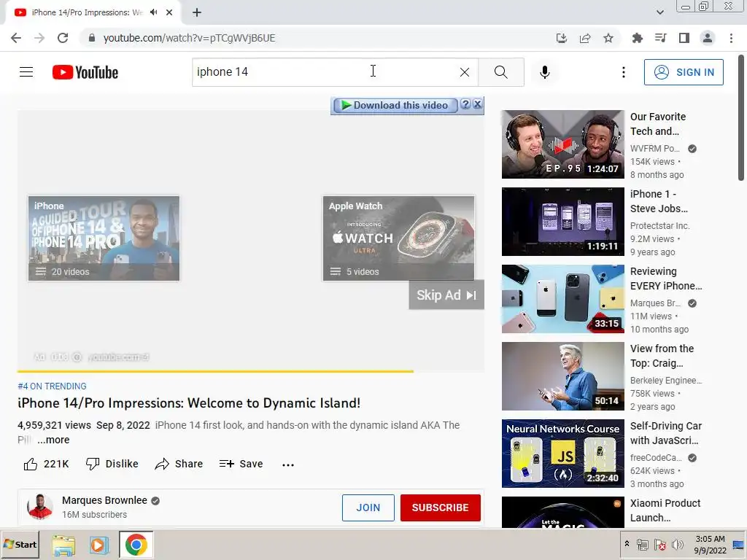This screenshot has height=560, width=747.
Task: Share this page icon in address bar
Action: tap(585, 38)
